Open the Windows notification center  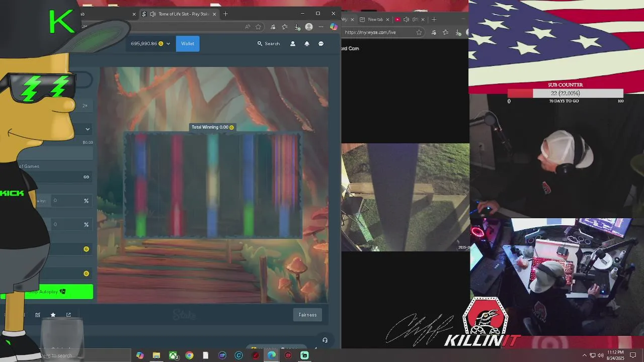(x=633, y=355)
